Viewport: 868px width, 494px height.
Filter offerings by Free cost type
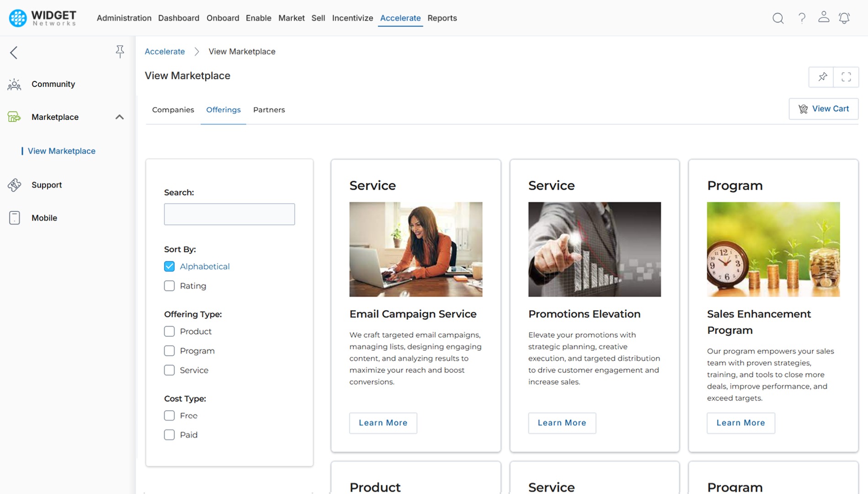(169, 415)
